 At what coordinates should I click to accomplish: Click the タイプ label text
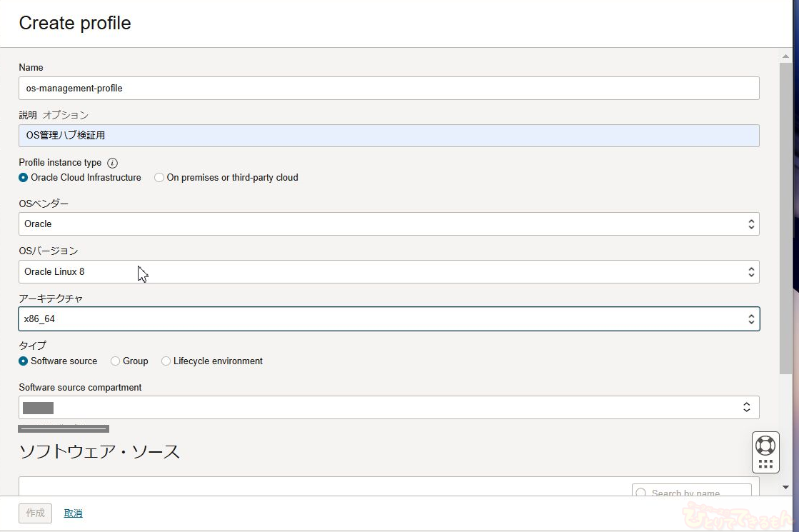[33, 346]
